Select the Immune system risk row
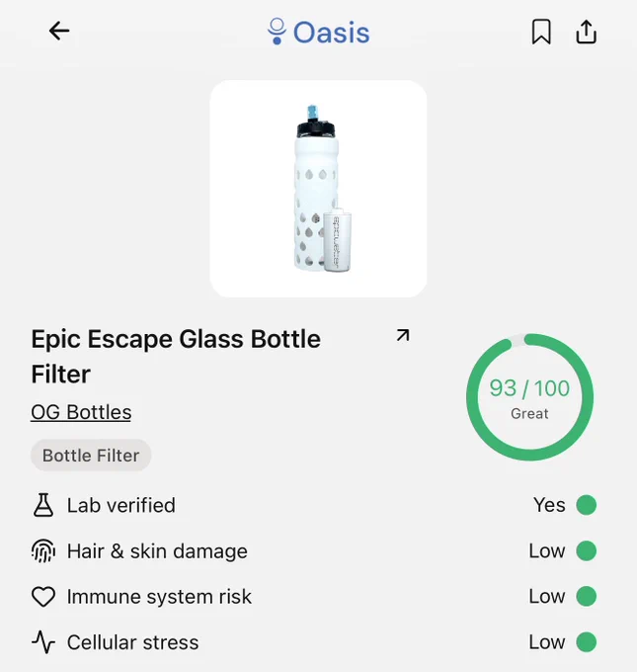Viewport: 637px width, 672px height. [x=314, y=597]
